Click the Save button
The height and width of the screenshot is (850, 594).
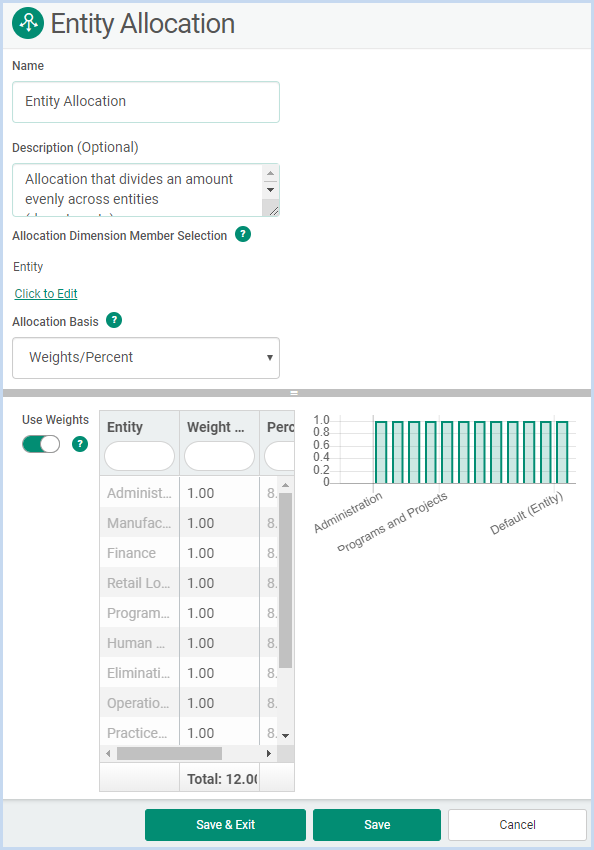click(x=377, y=825)
